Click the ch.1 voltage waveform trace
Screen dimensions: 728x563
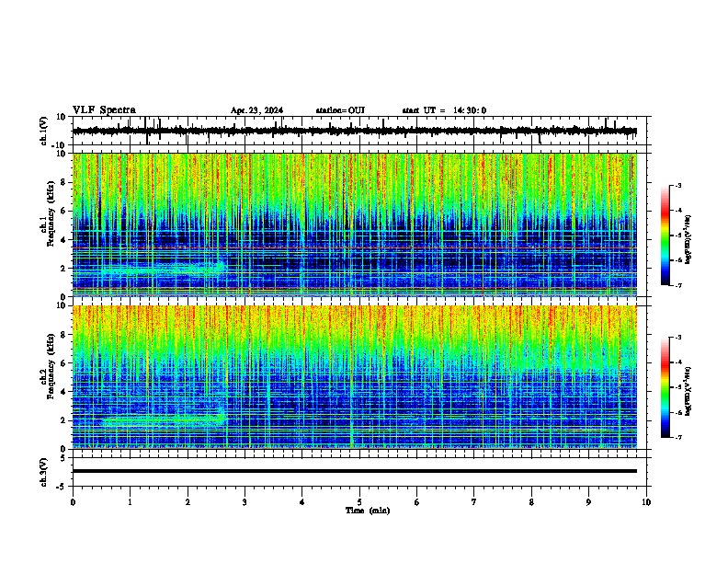(354, 131)
